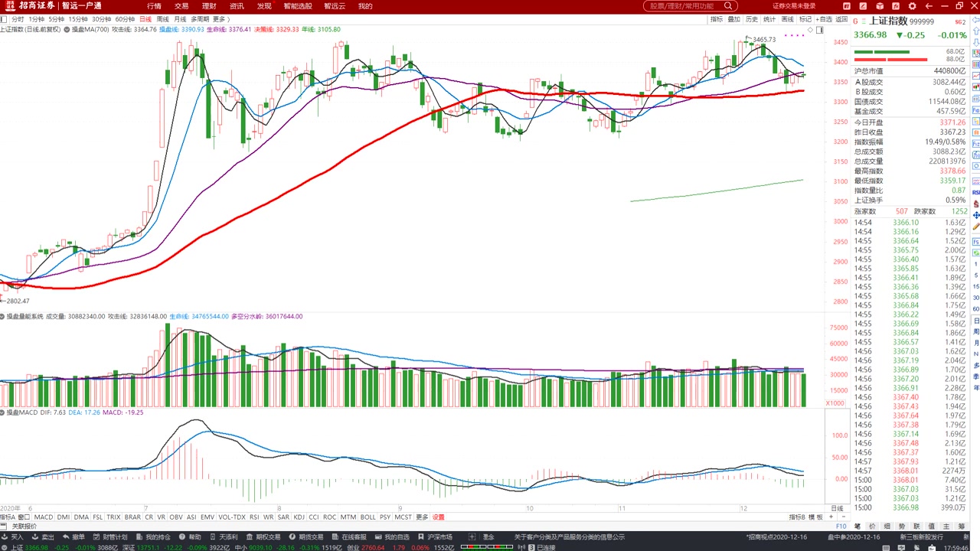This screenshot has width=980, height=551.
Task: Select the BOLL indicator tab
Action: (368, 517)
